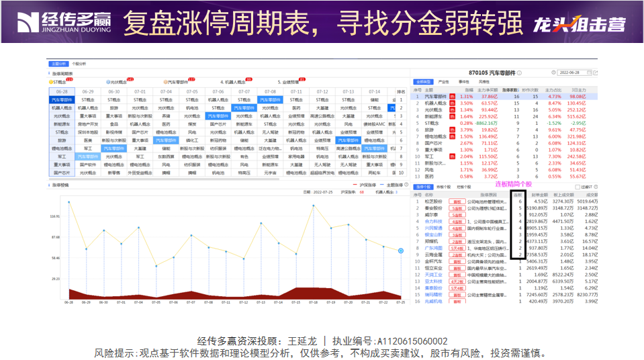Open stock link 广东鸿图

pos(433,249)
